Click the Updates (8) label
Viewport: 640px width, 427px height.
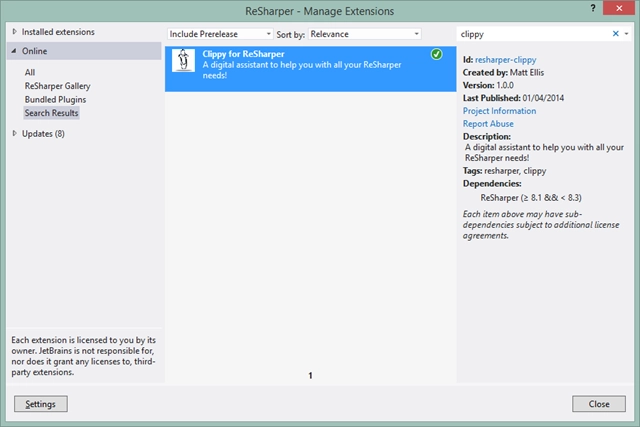43,133
